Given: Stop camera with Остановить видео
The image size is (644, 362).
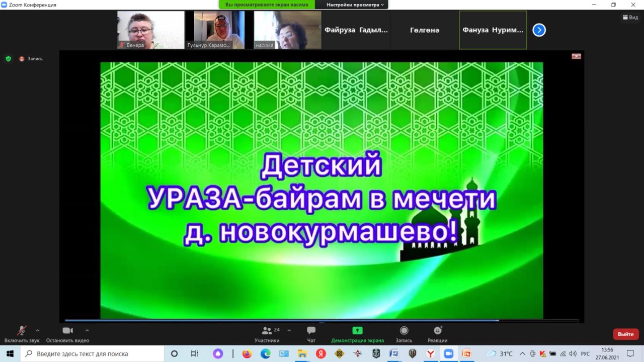Looking at the screenshot, I should point(67,333).
